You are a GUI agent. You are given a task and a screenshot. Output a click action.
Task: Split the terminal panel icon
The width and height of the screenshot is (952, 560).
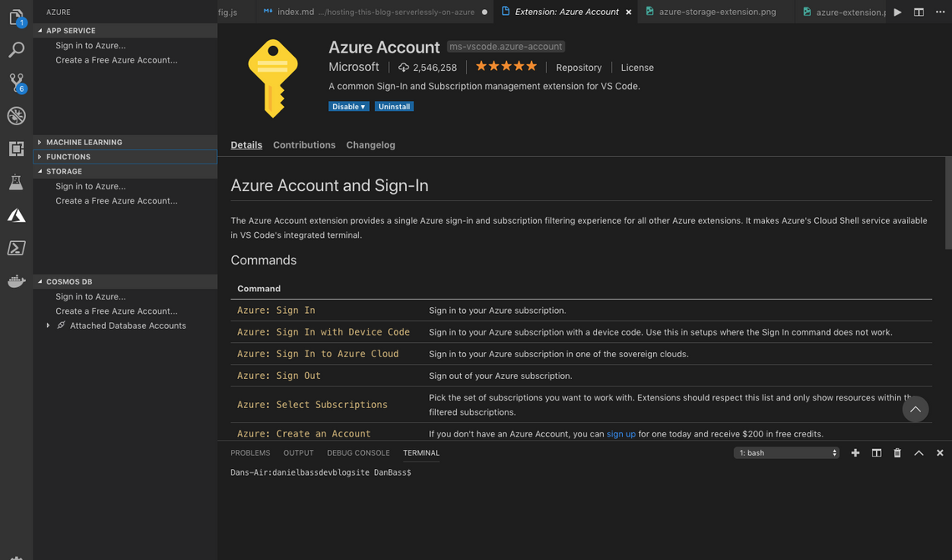876,453
